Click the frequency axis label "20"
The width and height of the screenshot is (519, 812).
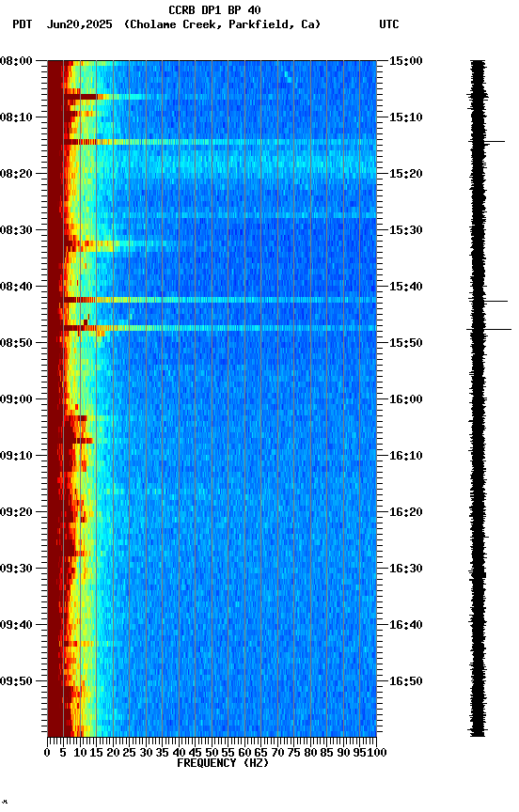point(113,753)
